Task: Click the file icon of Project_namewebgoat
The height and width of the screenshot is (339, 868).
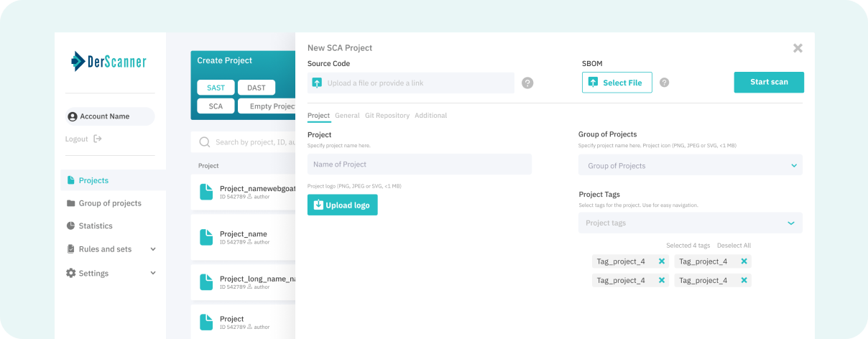Action: [206, 192]
